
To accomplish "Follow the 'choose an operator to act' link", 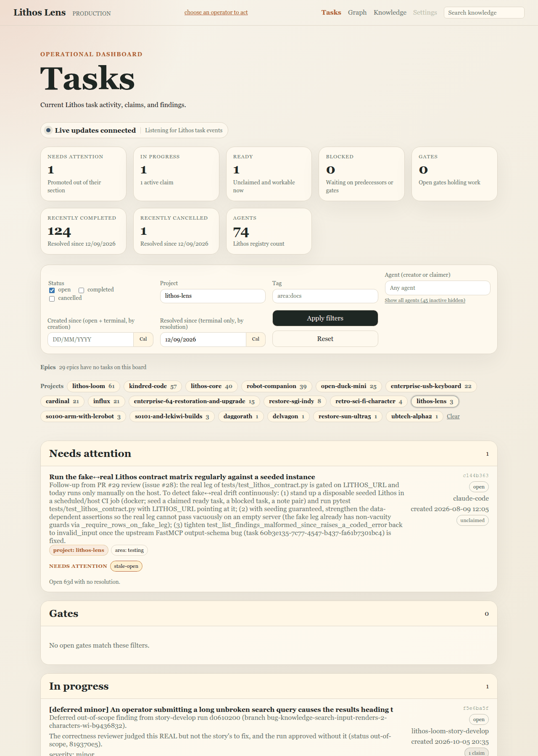I will click(216, 13).
